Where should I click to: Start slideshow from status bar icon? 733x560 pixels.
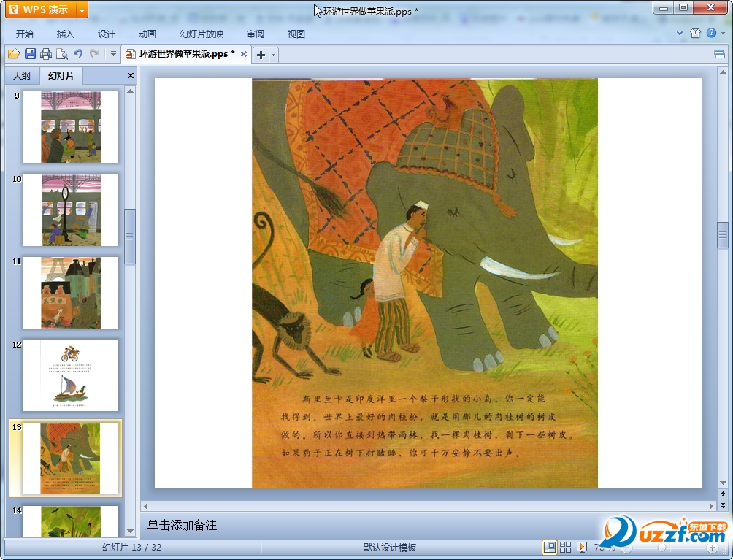click(582, 547)
